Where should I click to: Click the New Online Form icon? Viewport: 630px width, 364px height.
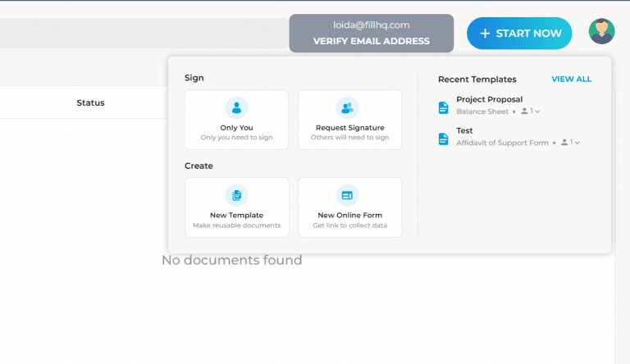coord(347,195)
